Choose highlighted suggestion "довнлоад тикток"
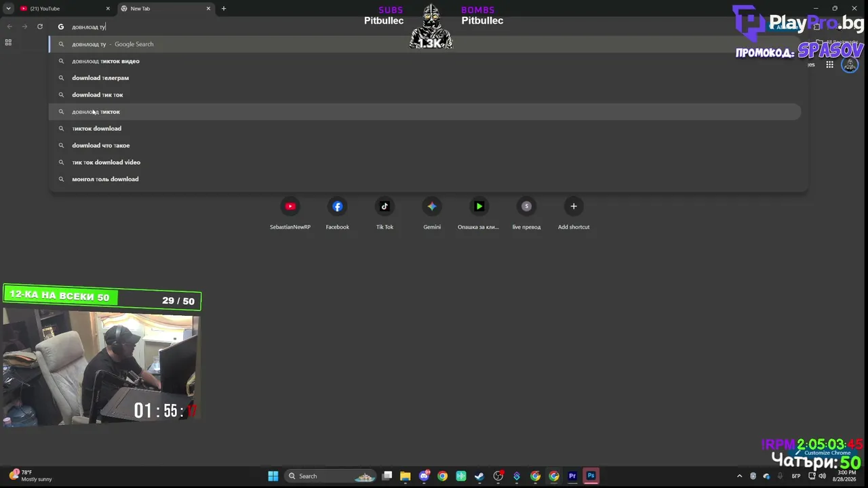This screenshot has width=868, height=488. [425, 112]
